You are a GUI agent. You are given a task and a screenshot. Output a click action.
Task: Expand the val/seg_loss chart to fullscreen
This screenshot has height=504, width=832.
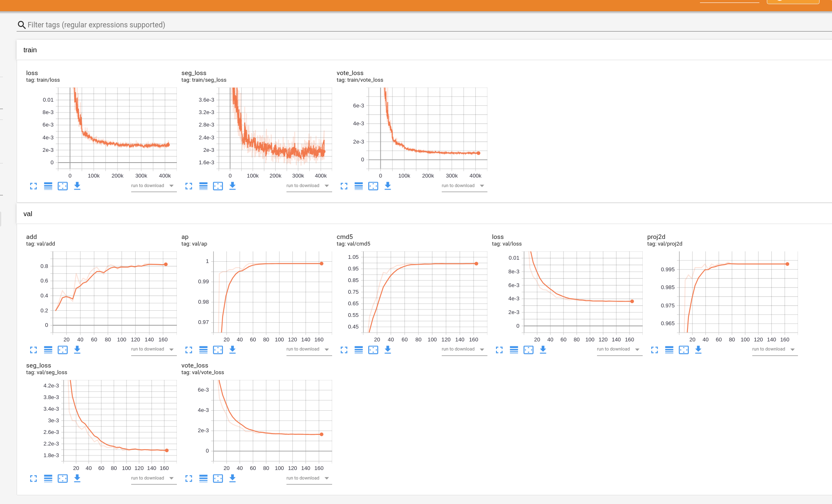point(33,478)
